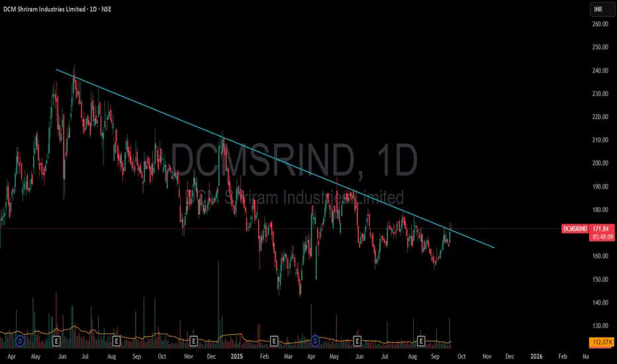The width and height of the screenshot is (617, 364).
Task: Click the earnings E marker near late May 2024
Action: (56, 341)
